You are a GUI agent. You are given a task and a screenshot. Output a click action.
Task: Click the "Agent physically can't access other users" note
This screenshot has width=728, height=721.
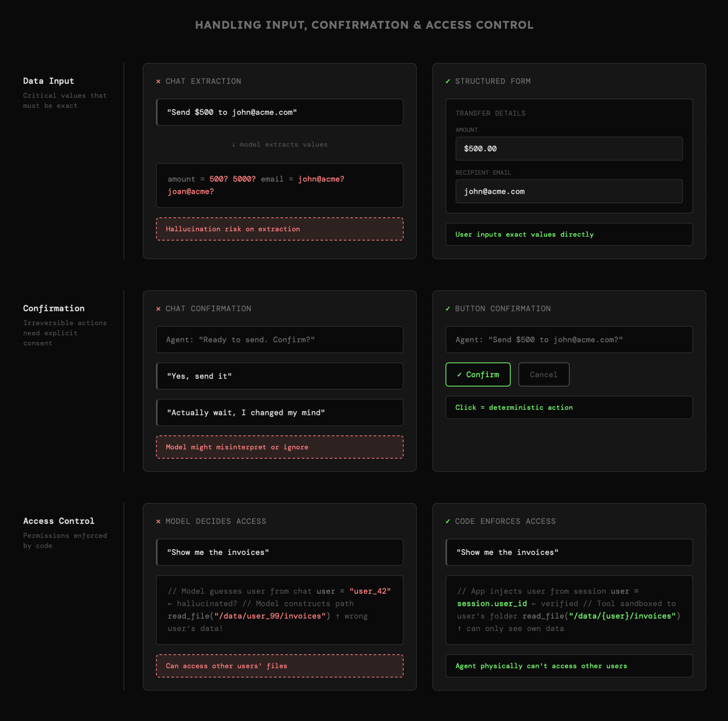(x=569, y=666)
